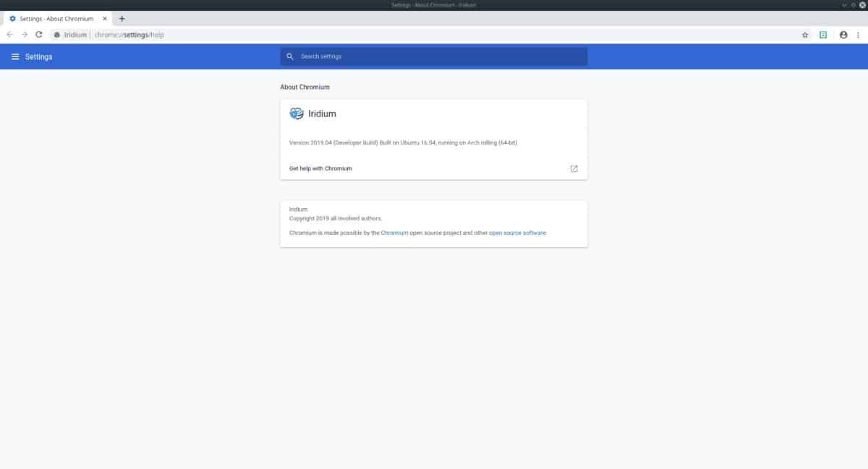Open the Settings hamburger menu

tap(15, 56)
